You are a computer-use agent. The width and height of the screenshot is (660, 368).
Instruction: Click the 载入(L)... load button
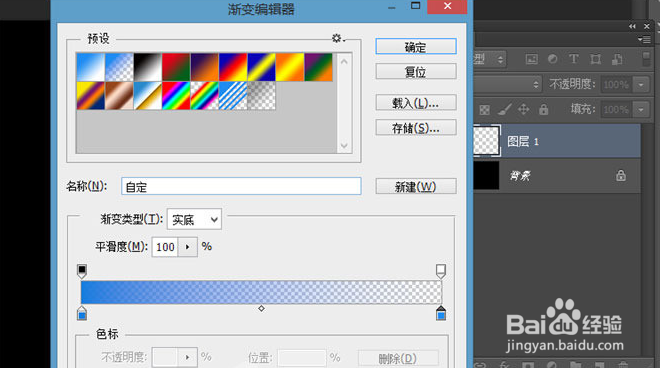pos(415,102)
